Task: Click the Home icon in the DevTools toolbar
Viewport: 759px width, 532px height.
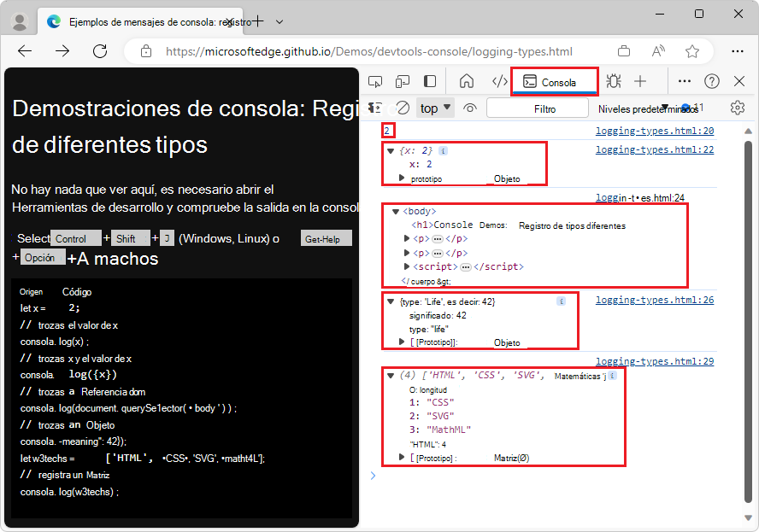Action: pos(466,81)
